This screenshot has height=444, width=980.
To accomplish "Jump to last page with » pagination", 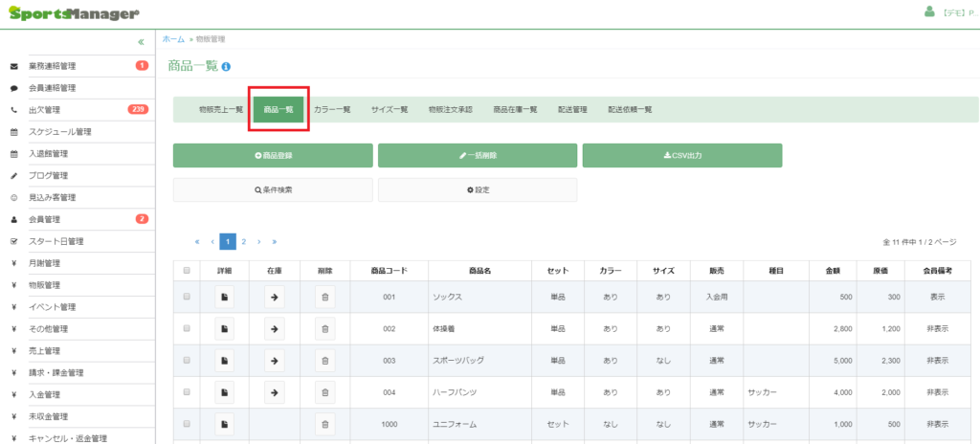I will (274, 241).
